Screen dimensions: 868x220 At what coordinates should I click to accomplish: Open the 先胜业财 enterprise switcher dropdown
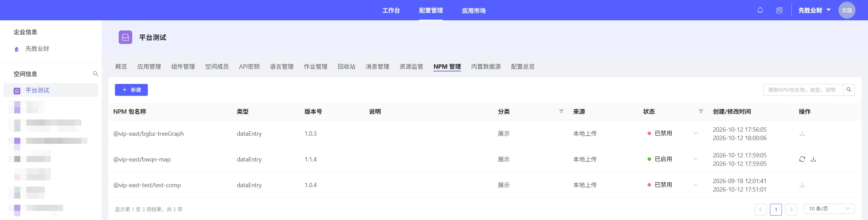(x=814, y=10)
